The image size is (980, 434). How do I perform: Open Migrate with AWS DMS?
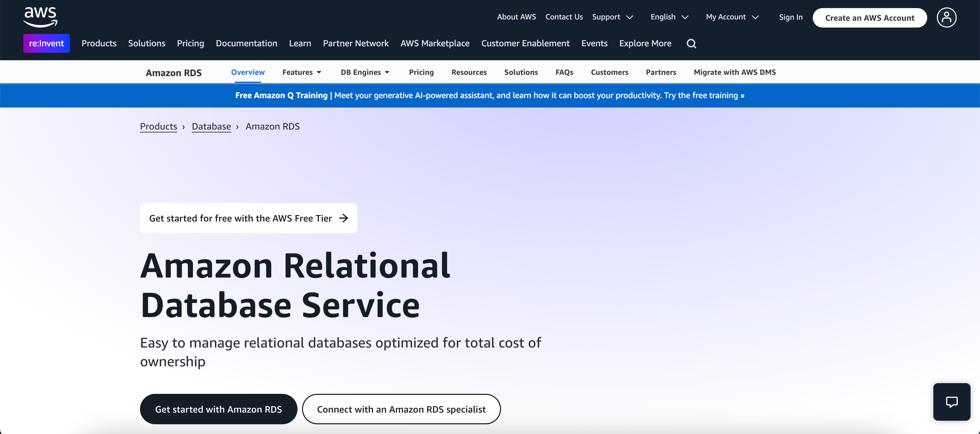tap(735, 72)
